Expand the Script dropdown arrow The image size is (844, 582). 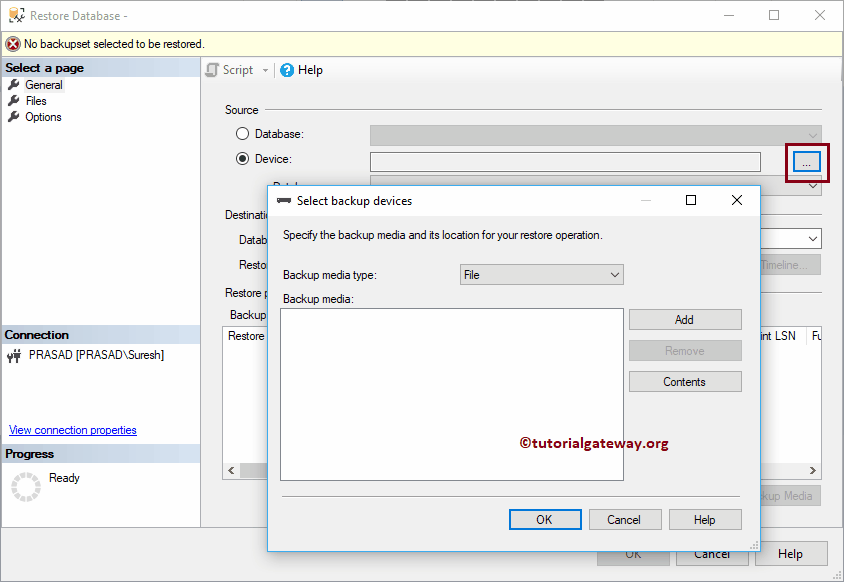pyautogui.click(x=263, y=70)
